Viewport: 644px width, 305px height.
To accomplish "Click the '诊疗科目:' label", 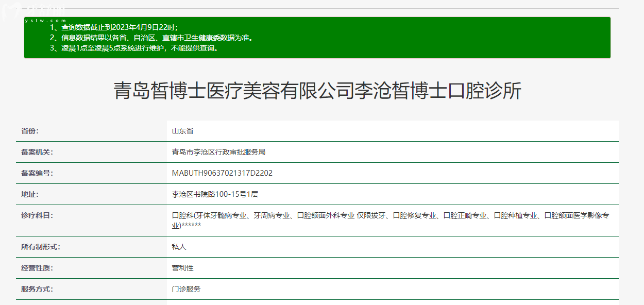I will pos(37,215).
